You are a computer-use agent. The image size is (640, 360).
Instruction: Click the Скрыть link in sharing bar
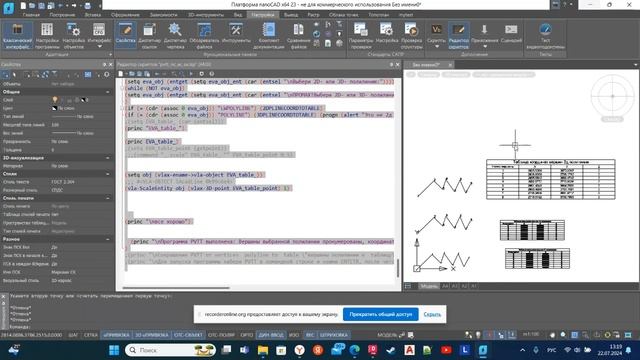[432, 314]
